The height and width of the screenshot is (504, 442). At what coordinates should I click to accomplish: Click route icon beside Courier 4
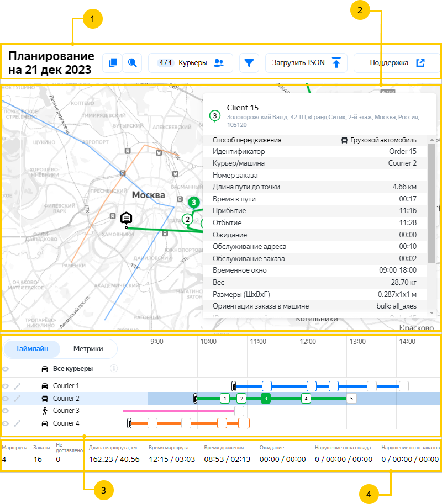(18, 423)
